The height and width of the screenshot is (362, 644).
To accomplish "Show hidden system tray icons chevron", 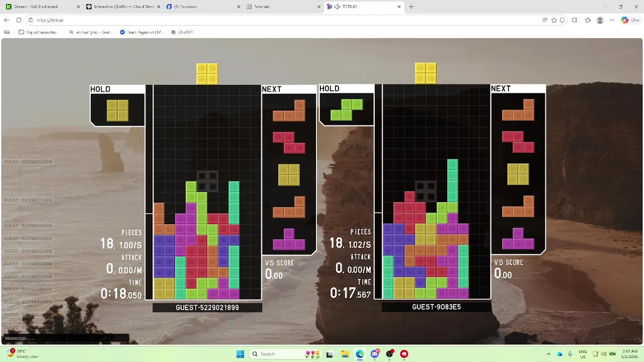I will 548,354.
